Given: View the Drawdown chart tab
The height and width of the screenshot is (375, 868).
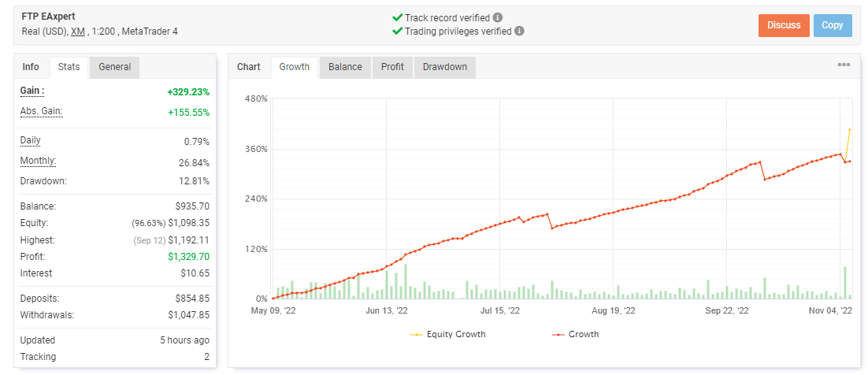Looking at the screenshot, I should point(444,67).
